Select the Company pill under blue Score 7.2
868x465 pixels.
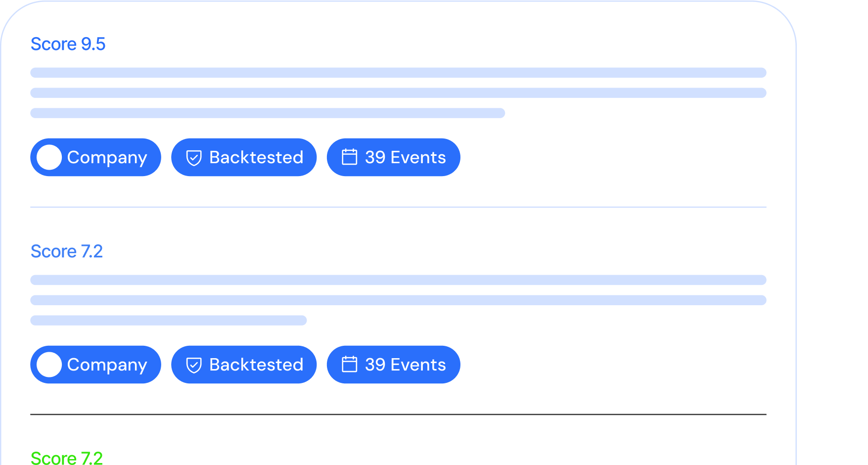point(95,365)
